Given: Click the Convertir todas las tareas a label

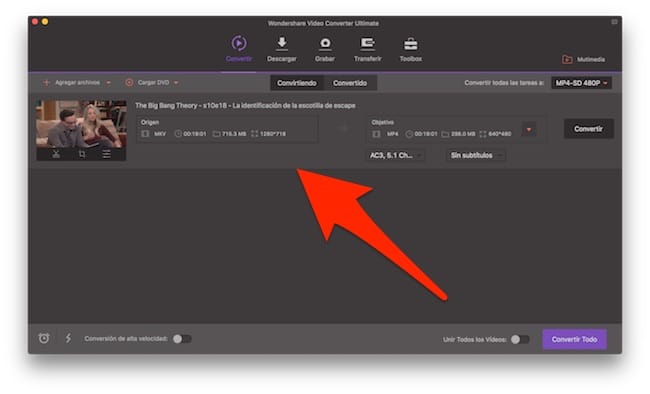Looking at the screenshot, I should click(x=504, y=83).
